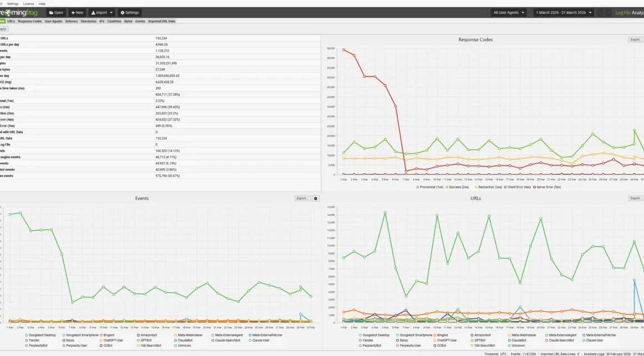Select PerplexityBot legend in Events chart
This screenshot has width=644, height=356.
[36, 345]
